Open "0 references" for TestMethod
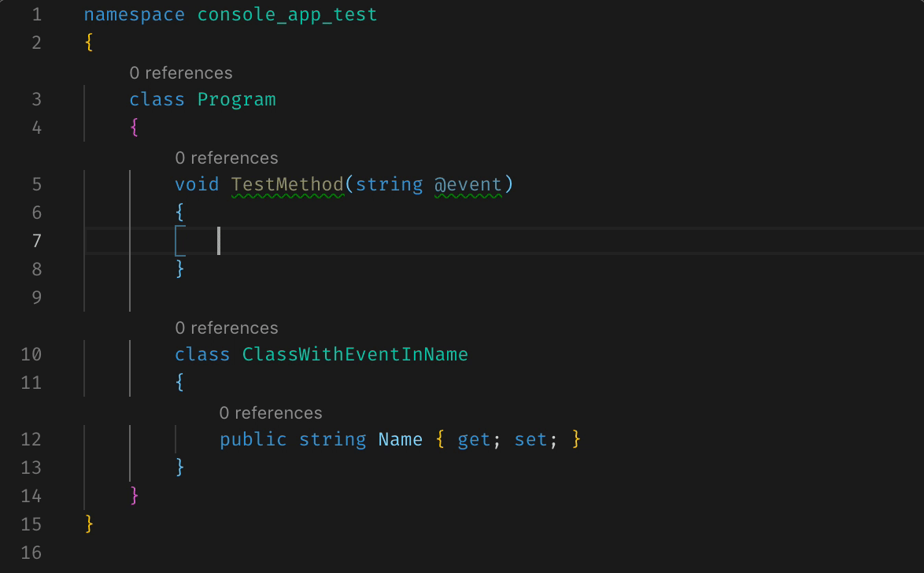924x573 pixels. tap(227, 157)
